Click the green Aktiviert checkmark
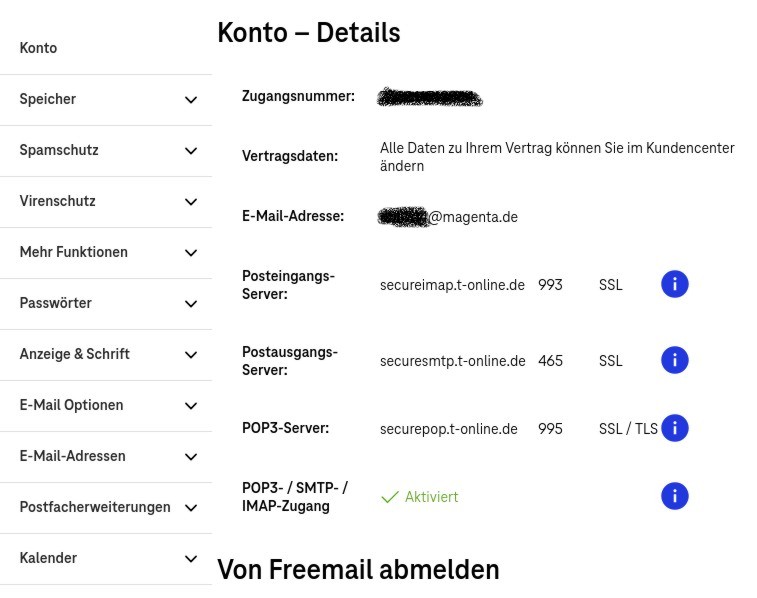757x598 pixels. coord(390,497)
